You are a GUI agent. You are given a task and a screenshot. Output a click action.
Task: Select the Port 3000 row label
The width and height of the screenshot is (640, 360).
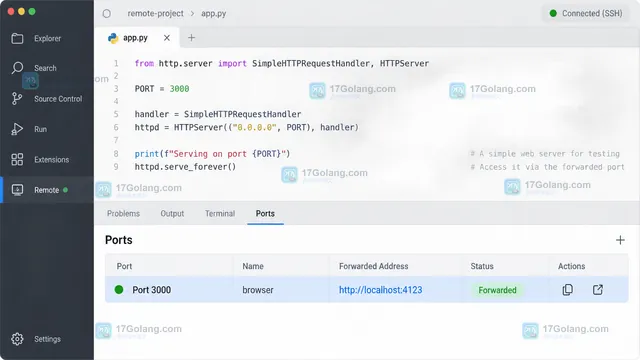[x=151, y=290]
